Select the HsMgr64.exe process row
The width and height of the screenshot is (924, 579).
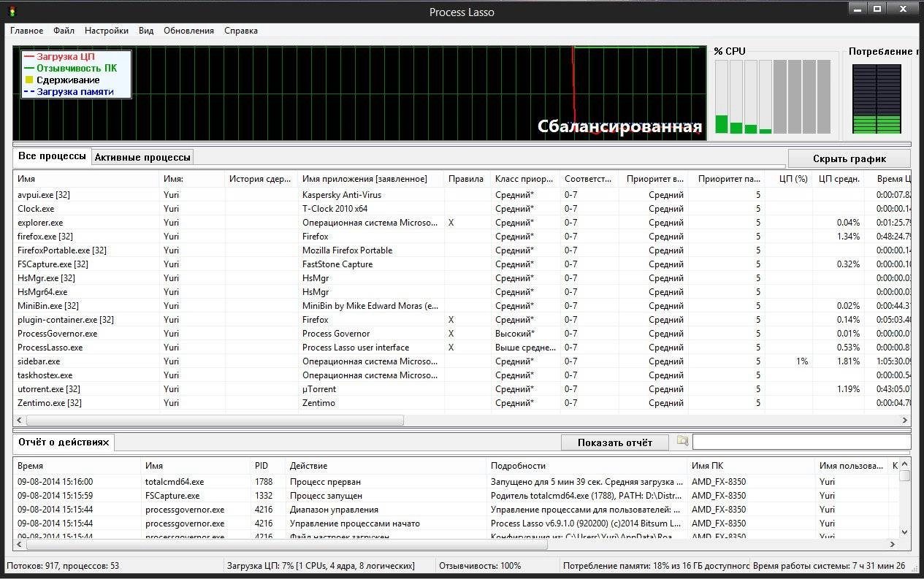point(462,292)
